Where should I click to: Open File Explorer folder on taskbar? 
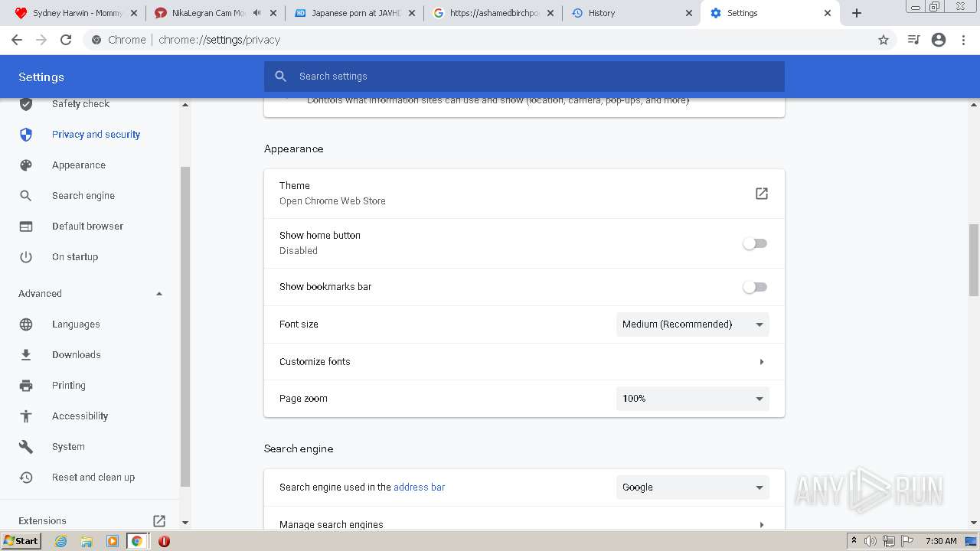[87, 541]
